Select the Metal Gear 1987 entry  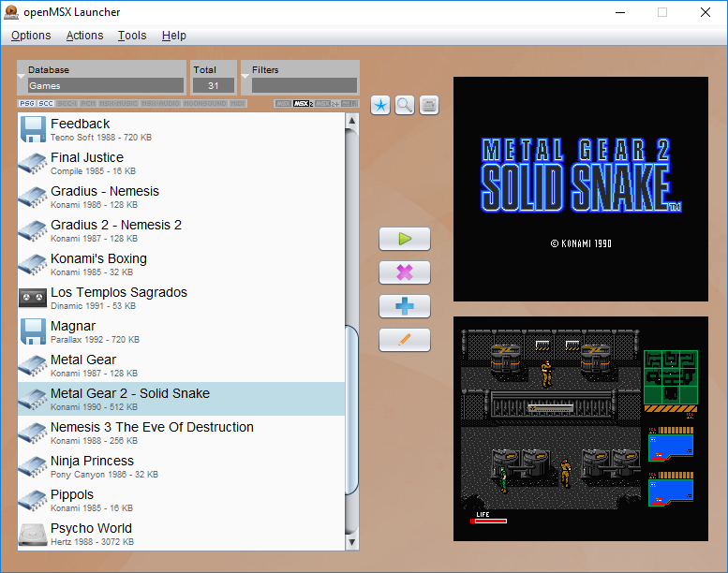pos(181,365)
